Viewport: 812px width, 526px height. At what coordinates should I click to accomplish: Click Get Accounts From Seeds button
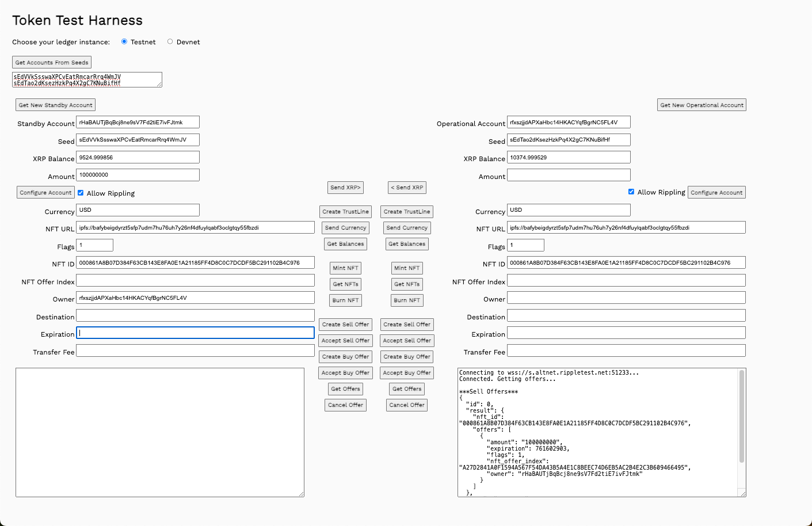pos(52,62)
